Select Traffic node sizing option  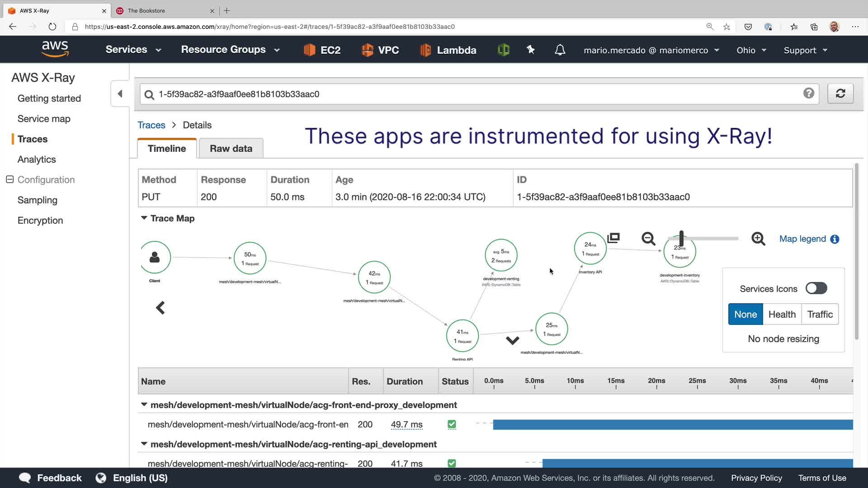click(x=820, y=314)
